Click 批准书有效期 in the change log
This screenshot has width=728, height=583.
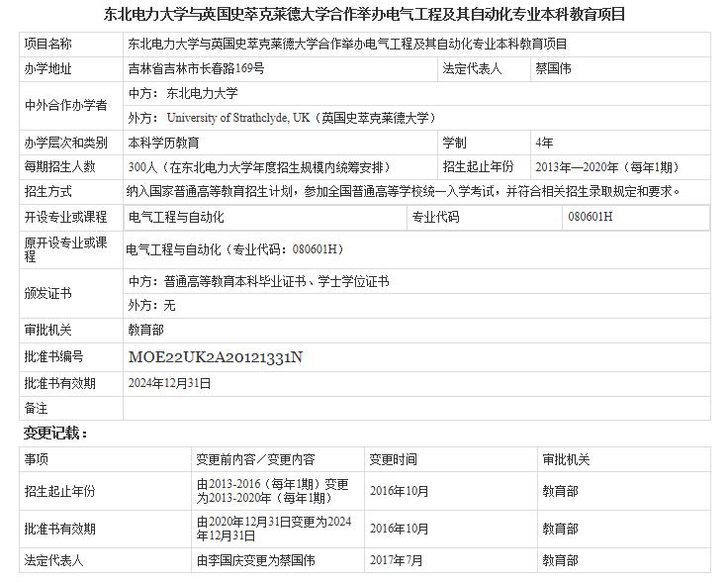tap(60, 530)
